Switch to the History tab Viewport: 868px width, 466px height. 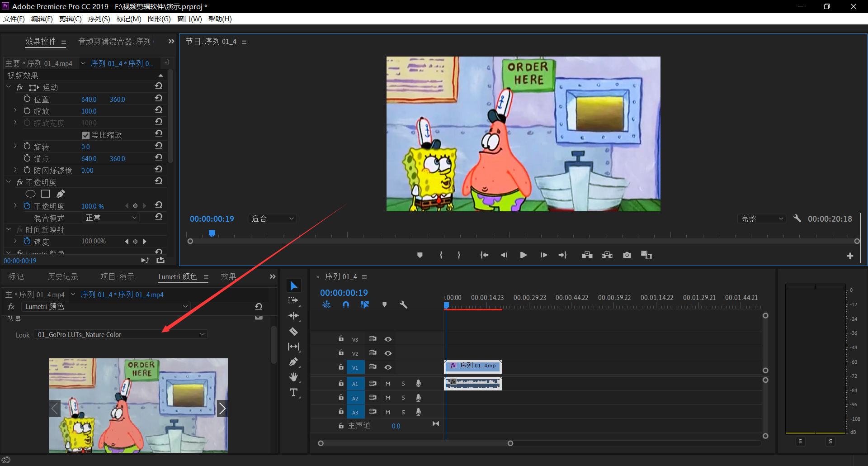[x=63, y=277]
